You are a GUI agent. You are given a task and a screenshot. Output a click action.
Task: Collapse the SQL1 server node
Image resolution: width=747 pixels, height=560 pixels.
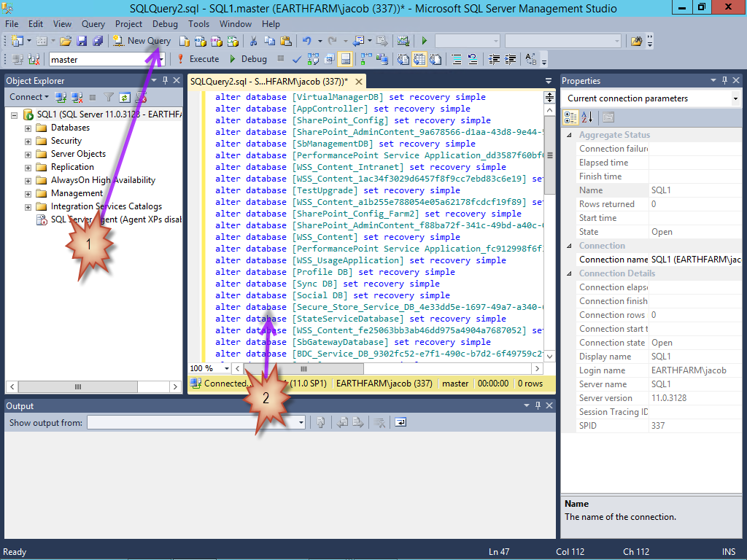coord(15,115)
